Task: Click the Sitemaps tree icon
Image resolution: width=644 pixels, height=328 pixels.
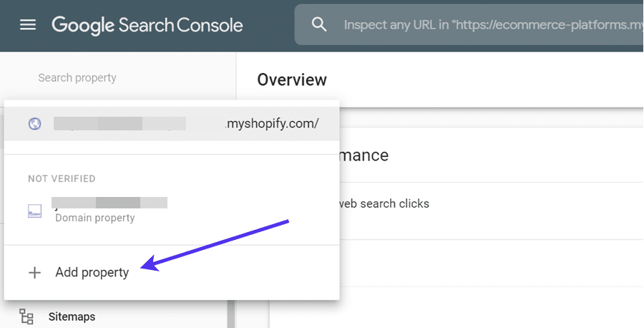Action: click(x=26, y=316)
